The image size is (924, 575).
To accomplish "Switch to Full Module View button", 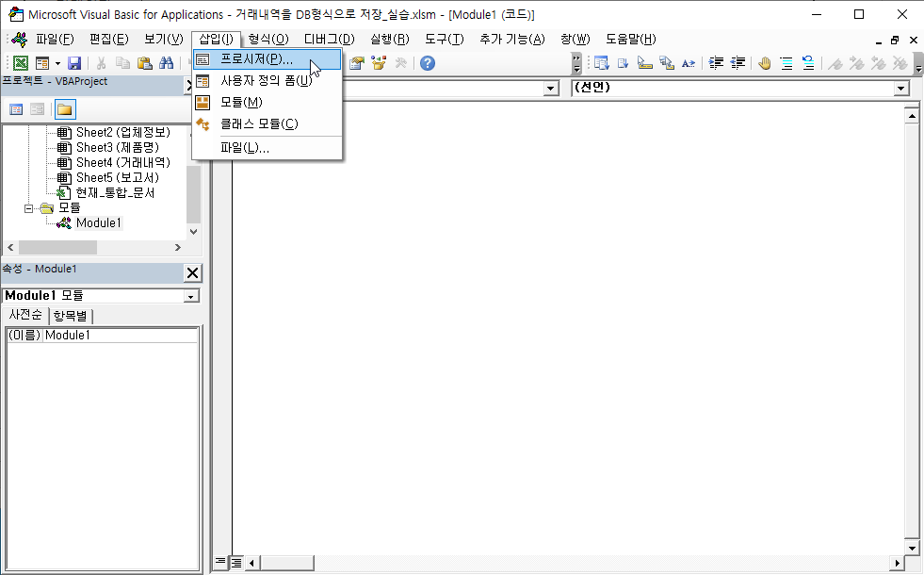I will (235, 562).
